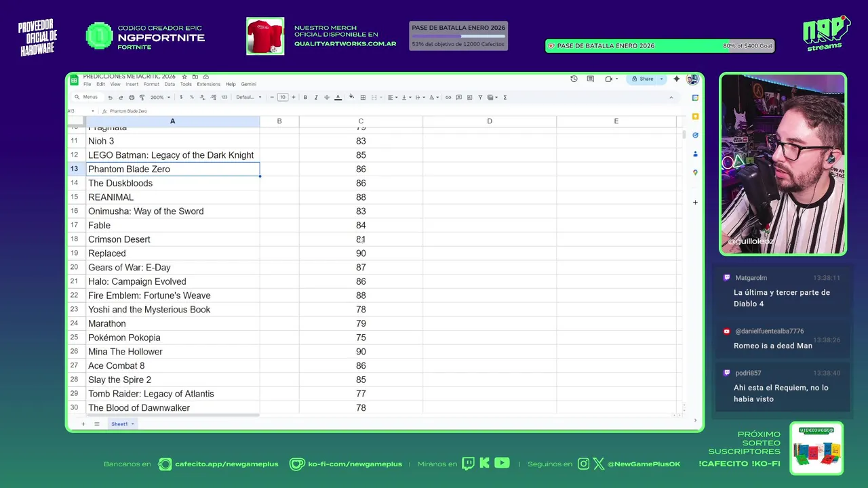The width and height of the screenshot is (868, 488).
Task: Increase font size with plus button
Action: point(294,97)
